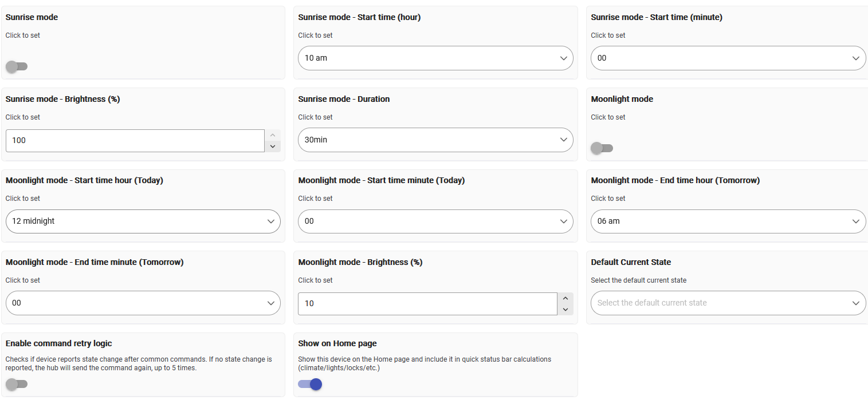Disable the Show on Home page toggle
Image resolution: width=868 pixels, height=400 pixels.
pyautogui.click(x=310, y=384)
